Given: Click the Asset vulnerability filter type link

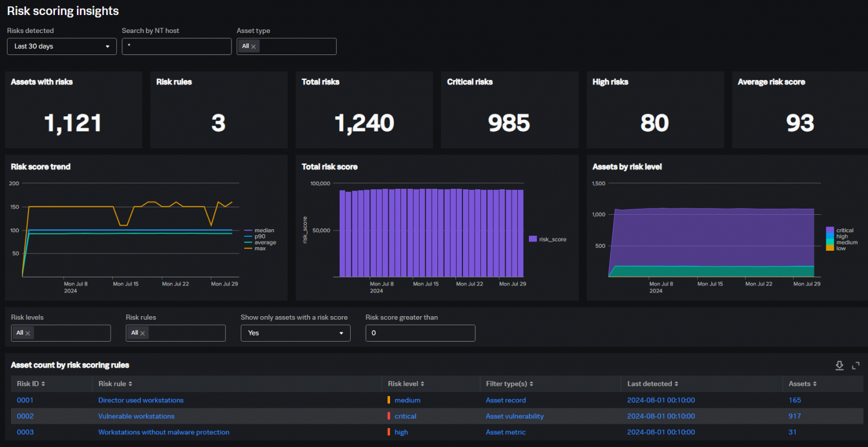Looking at the screenshot, I should click(515, 416).
